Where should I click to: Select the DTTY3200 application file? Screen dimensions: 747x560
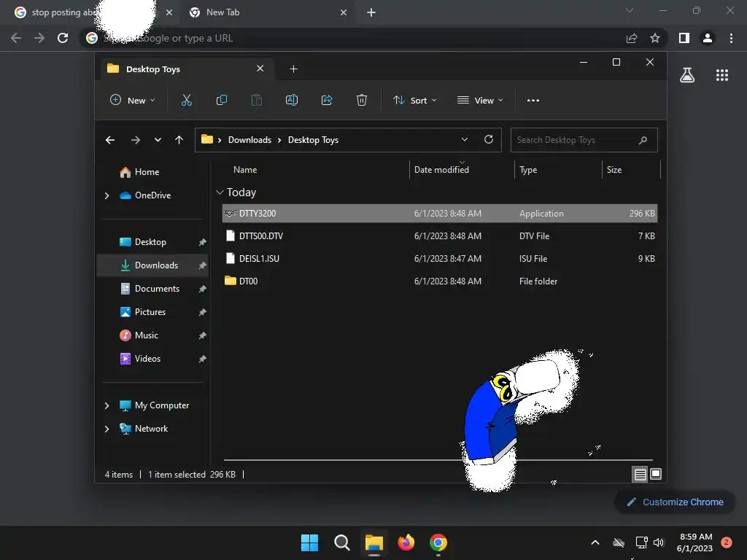point(439,214)
